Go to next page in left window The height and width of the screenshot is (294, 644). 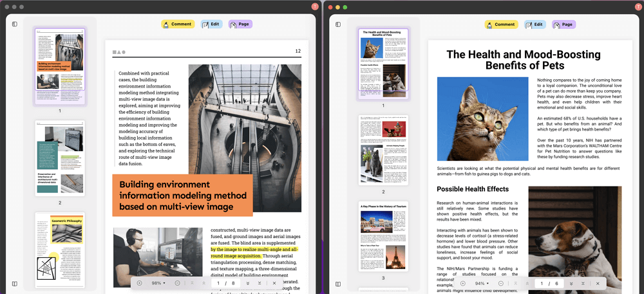pyautogui.click(x=248, y=283)
